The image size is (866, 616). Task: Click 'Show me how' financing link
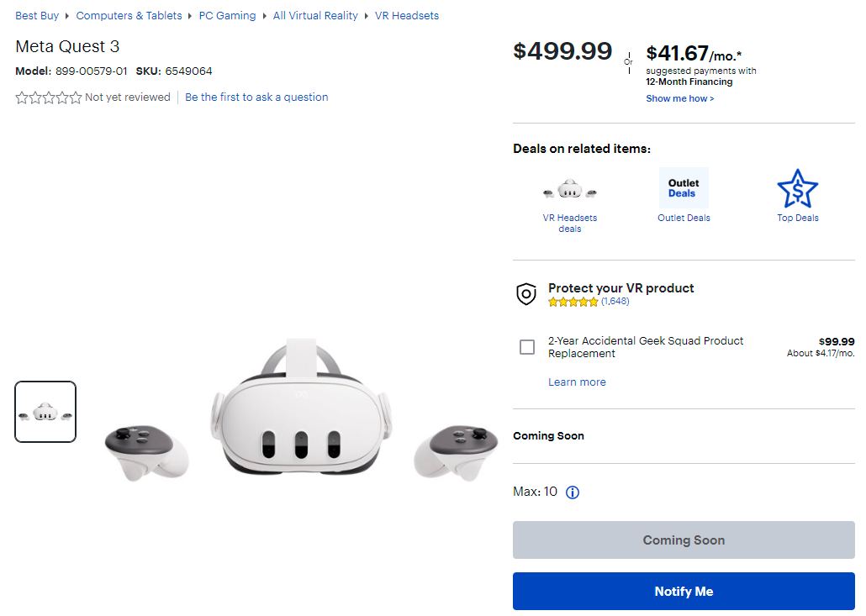[x=679, y=98]
